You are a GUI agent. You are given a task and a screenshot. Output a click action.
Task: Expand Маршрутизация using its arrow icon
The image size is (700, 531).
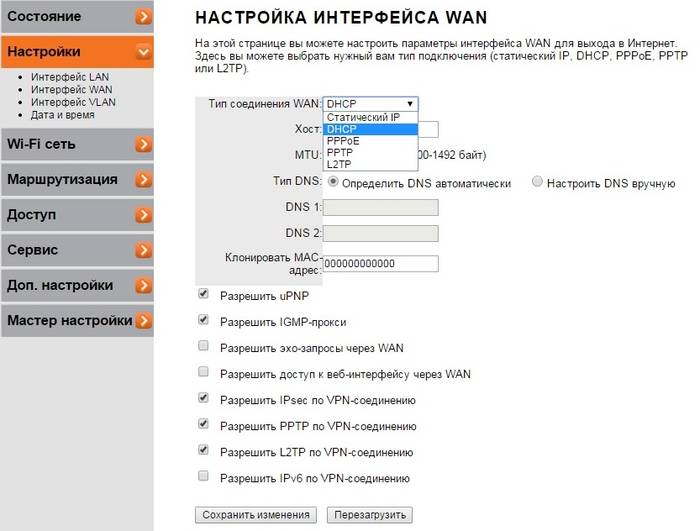(144, 180)
